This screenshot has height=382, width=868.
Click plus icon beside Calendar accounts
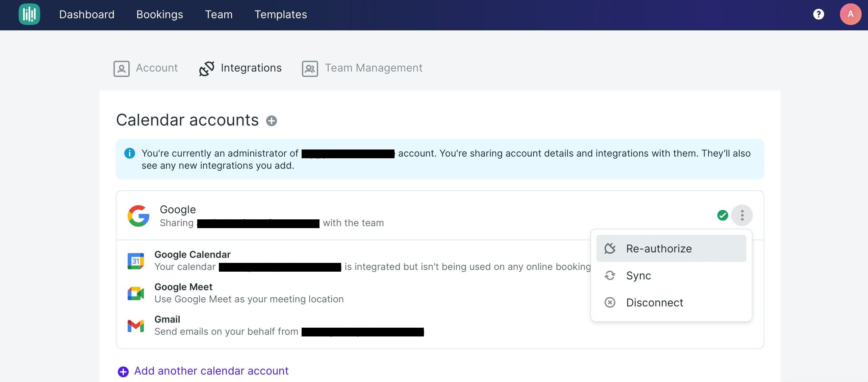coord(271,121)
